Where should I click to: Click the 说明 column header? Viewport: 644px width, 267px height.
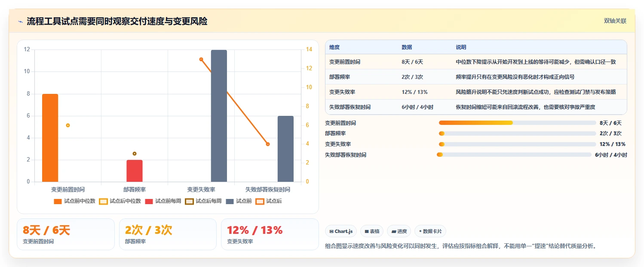point(461,47)
